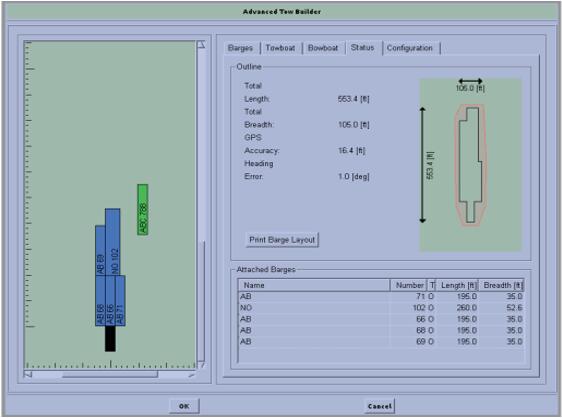Click the vertical scrollbar up arrow
562x418 pixels.
(x=201, y=45)
